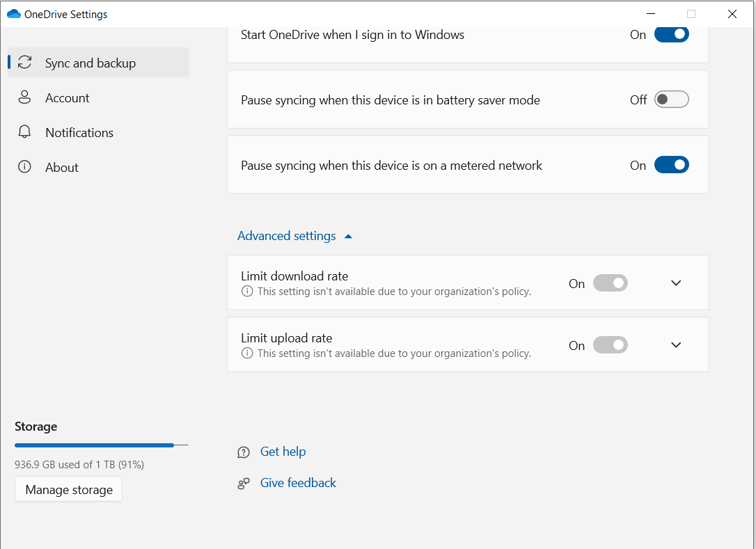
Task: Toggle the Limit download rate switch
Action: pos(610,283)
